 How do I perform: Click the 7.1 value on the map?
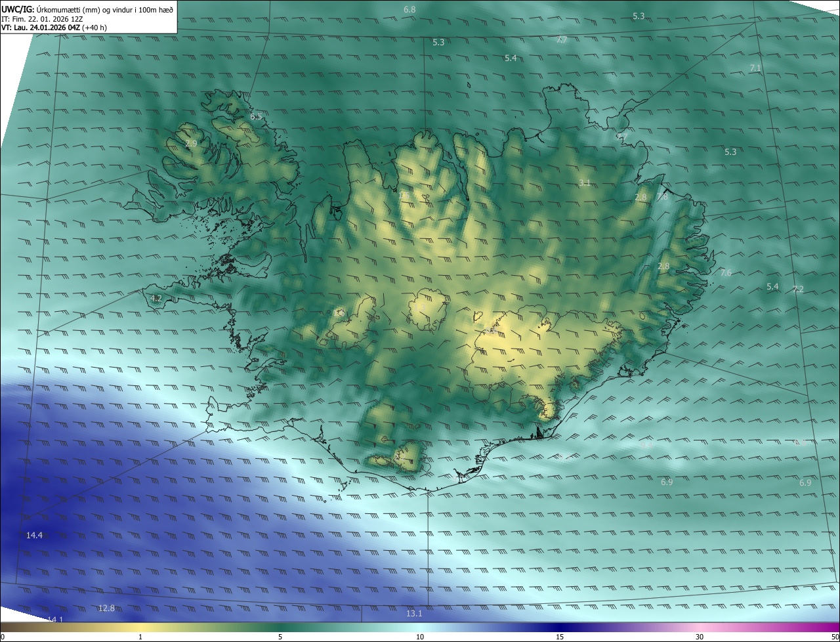(x=755, y=68)
